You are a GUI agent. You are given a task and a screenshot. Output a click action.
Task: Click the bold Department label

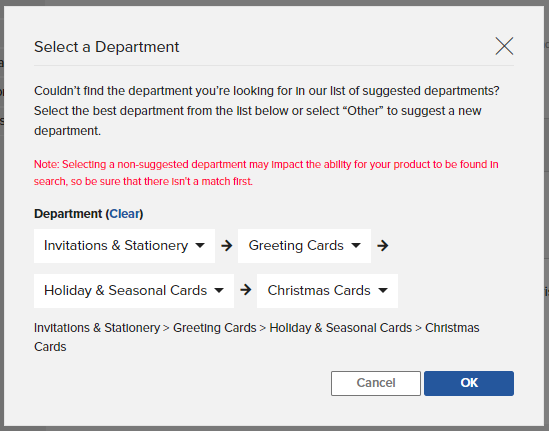pos(68,214)
